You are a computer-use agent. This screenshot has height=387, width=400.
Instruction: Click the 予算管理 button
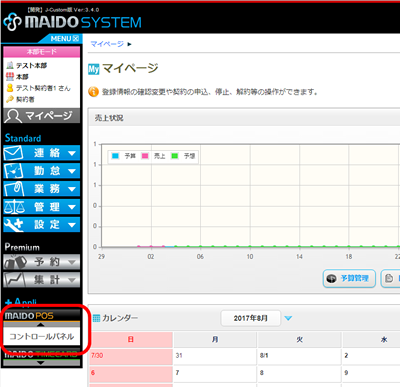click(x=349, y=278)
